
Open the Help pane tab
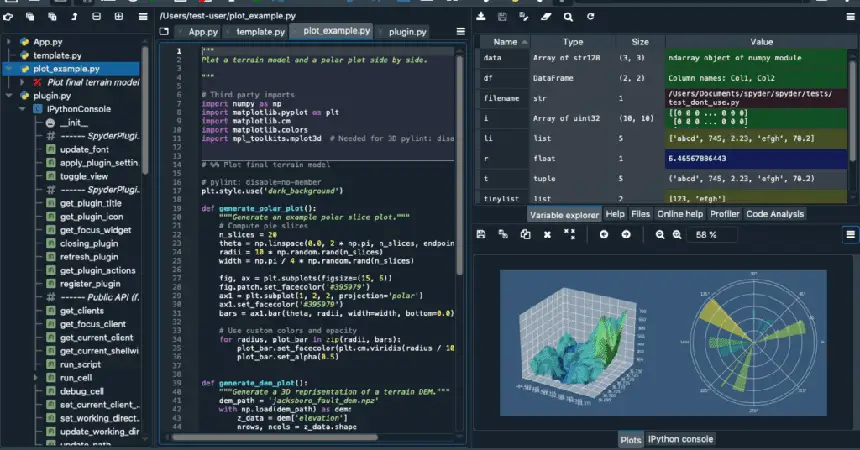pos(615,214)
